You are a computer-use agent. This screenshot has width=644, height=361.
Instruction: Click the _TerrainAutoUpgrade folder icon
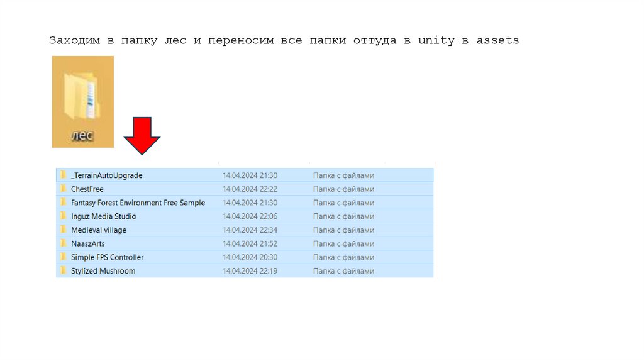tap(64, 175)
